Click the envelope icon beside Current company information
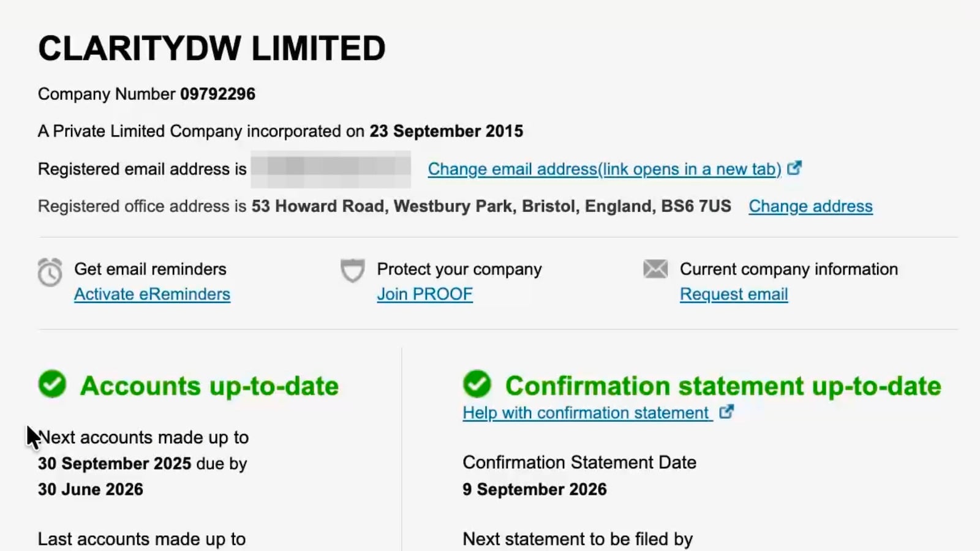Image resolution: width=980 pixels, height=551 pixels. click(x=655, y=269)
